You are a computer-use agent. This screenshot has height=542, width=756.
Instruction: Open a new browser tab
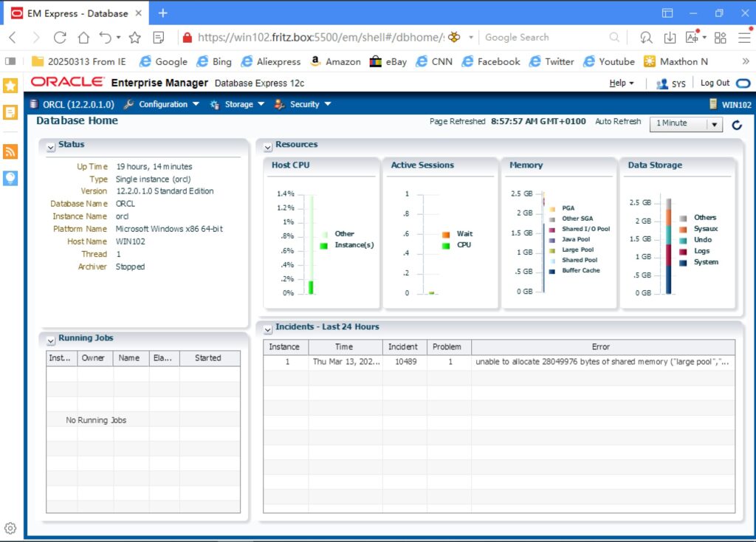(163, 13)
